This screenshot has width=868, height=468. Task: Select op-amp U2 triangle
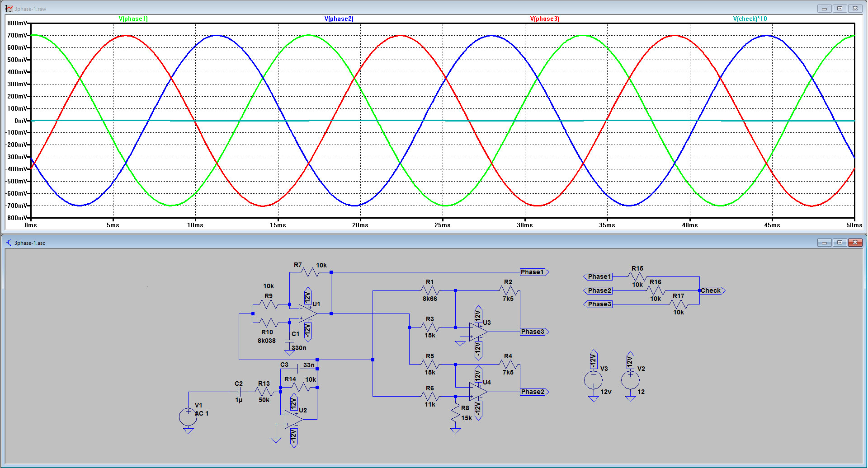pyautogui.click(x=294, y=419)
